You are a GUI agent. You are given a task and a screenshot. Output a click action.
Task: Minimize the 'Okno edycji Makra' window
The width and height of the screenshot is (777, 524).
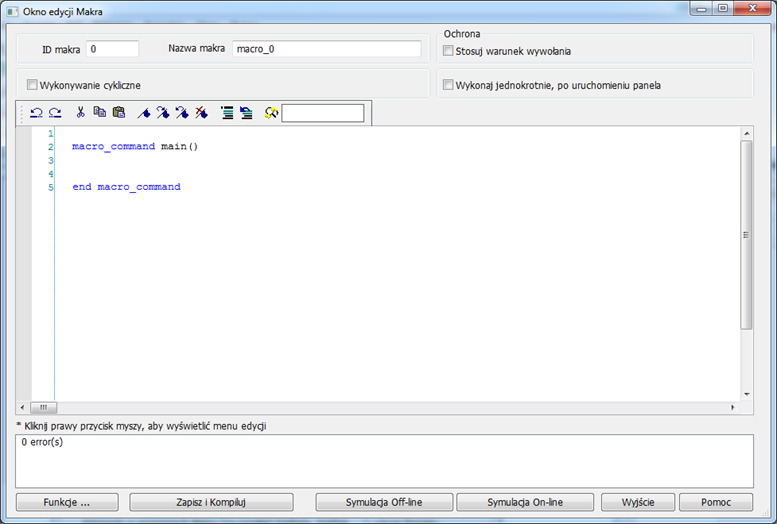tap(701, 8)
